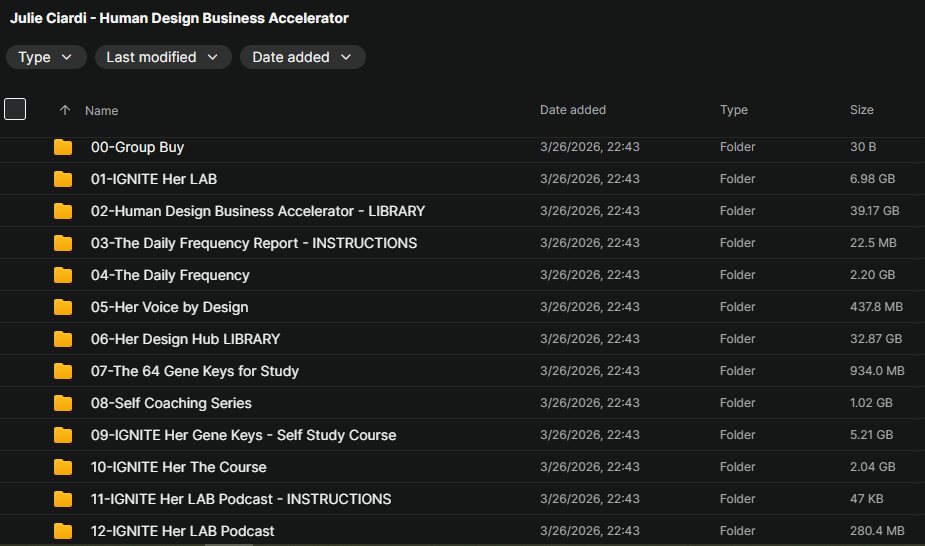Image resolution: width=925 pixels, height=546 pixels.
Task: Expand the Last modified filter
Action: [163, 57]
